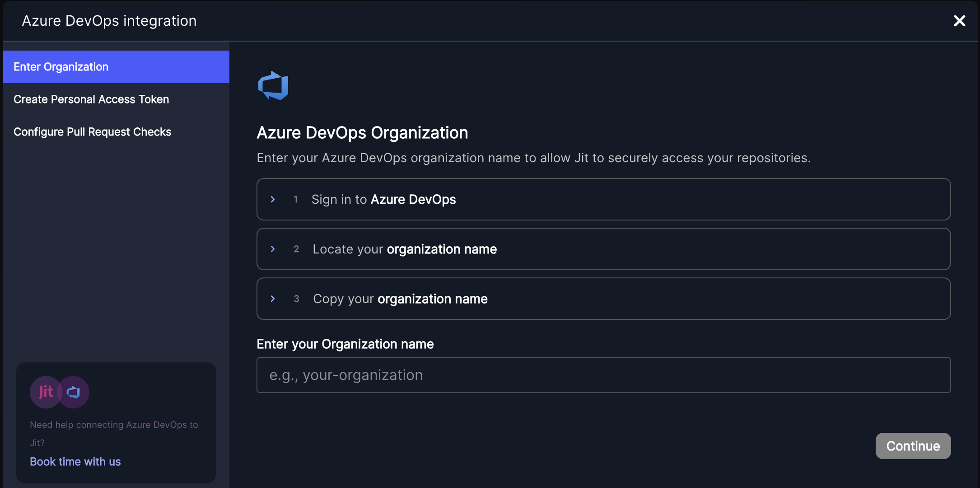Click the step number 1 badge

[296, 199]
